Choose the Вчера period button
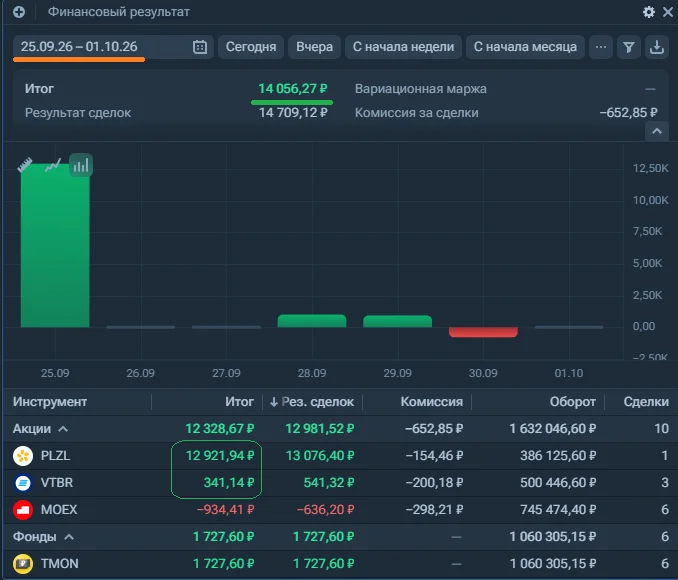This screenshot has height=580, width=678. [314, 47]
